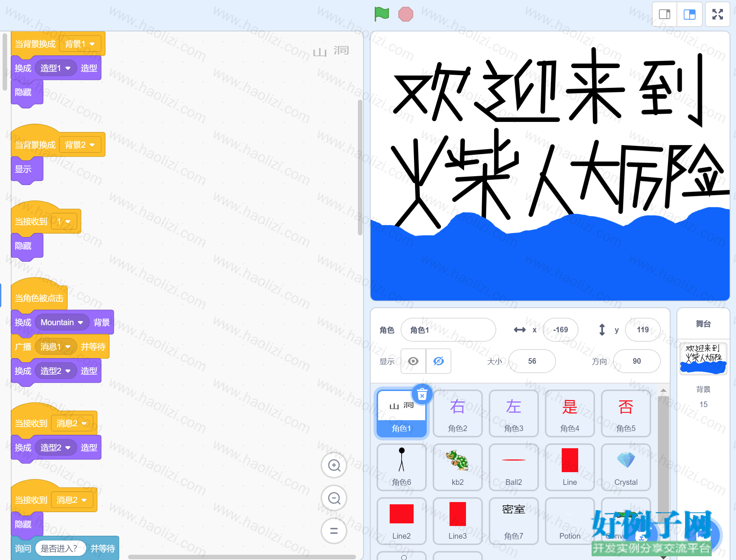This screenshot has width=736, height=560.
Task: Zoom out on the code workspace
Action: 334,498
